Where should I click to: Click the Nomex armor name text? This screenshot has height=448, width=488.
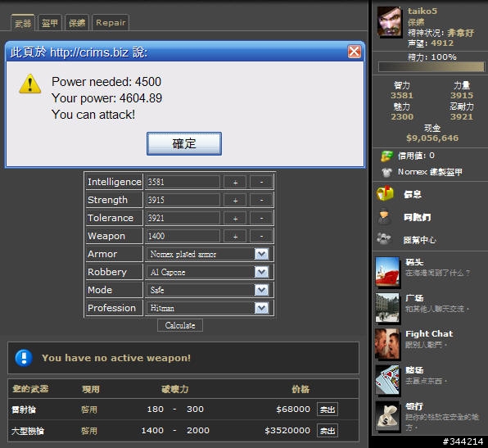pyautogui.click(x=430, y=172)
